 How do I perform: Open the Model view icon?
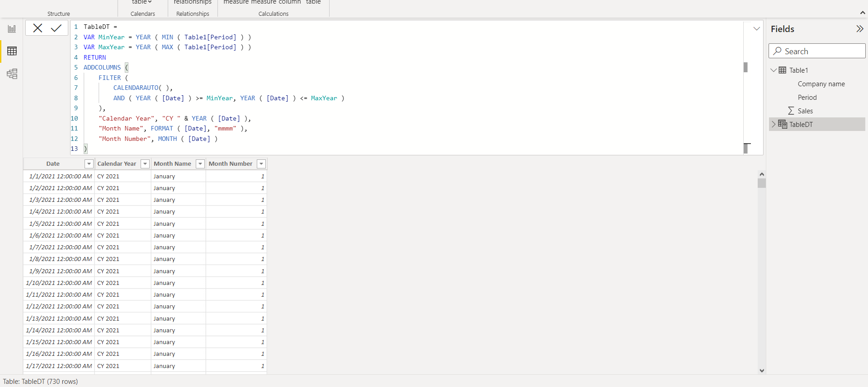click(12, 74)
